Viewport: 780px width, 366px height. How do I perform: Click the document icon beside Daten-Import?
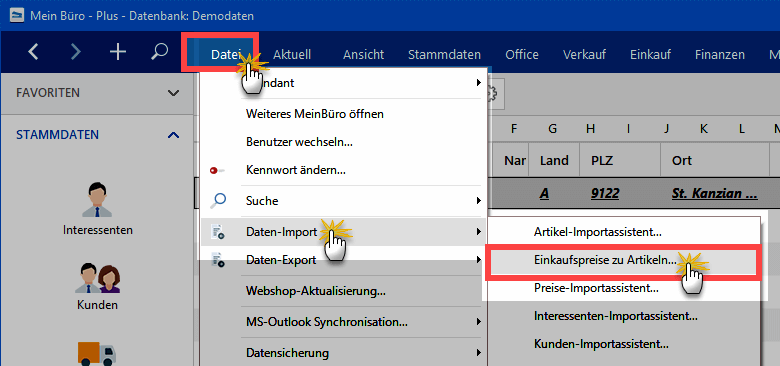click(218, 231)
